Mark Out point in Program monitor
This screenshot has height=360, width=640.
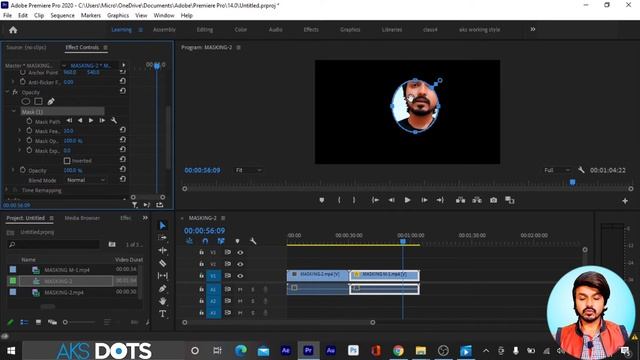click(354, 200)
